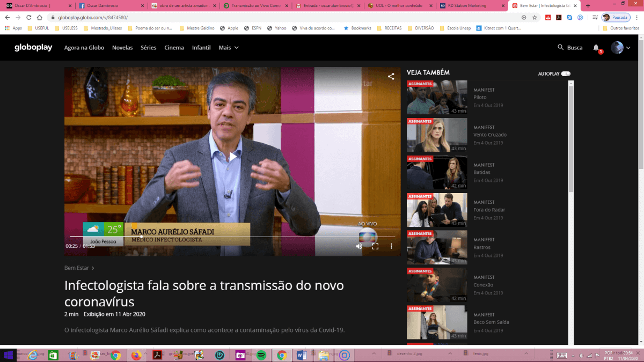Screen dimensions: 644x362
Task: Go to Infantil section
Action: coord(201,47)
